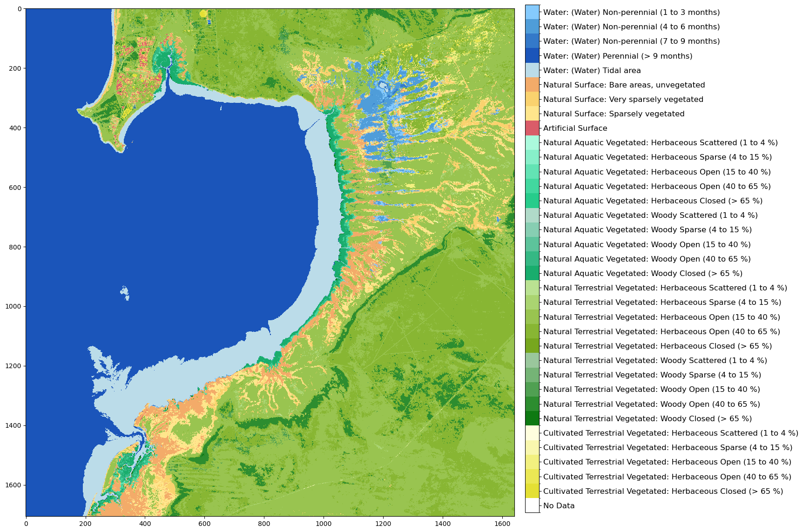The image size is (803, 532).
Task: Click 'Natural Terrestrial Vegetated: Woody Scattered (1 to 4 %)' label
Action: (x=655, y=360)
